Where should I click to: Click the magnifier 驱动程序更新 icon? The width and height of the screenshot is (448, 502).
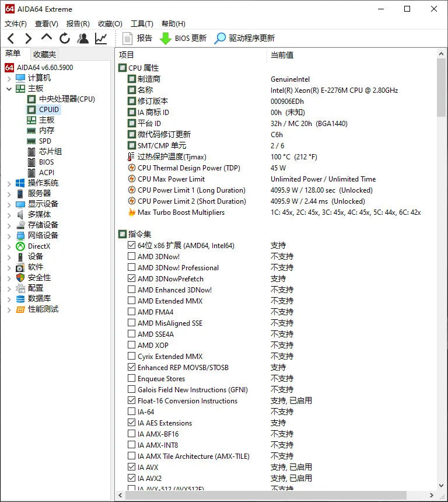(220, 39)
